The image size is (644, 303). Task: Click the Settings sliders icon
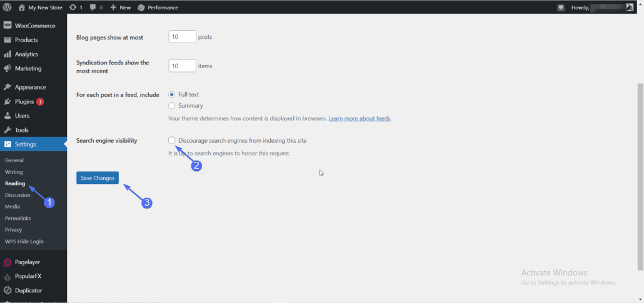click(8, 145)
